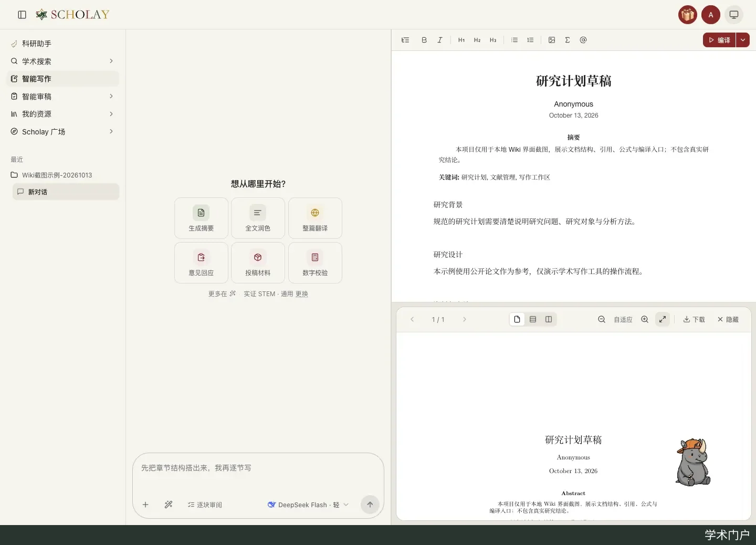
Task: Click the monitor display icon
Action: [x=734, y=15]
